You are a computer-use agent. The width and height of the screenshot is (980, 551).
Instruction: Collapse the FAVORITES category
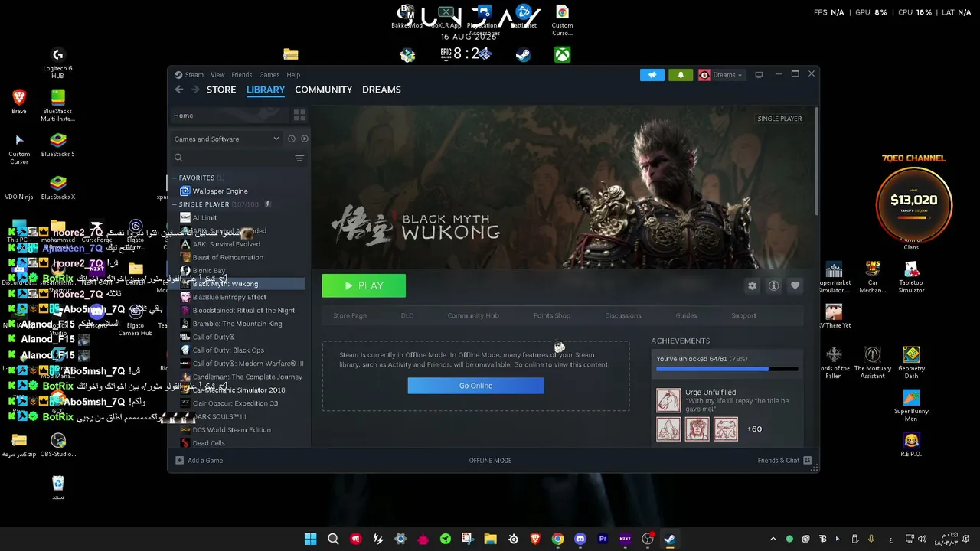[x=174, y=178]
